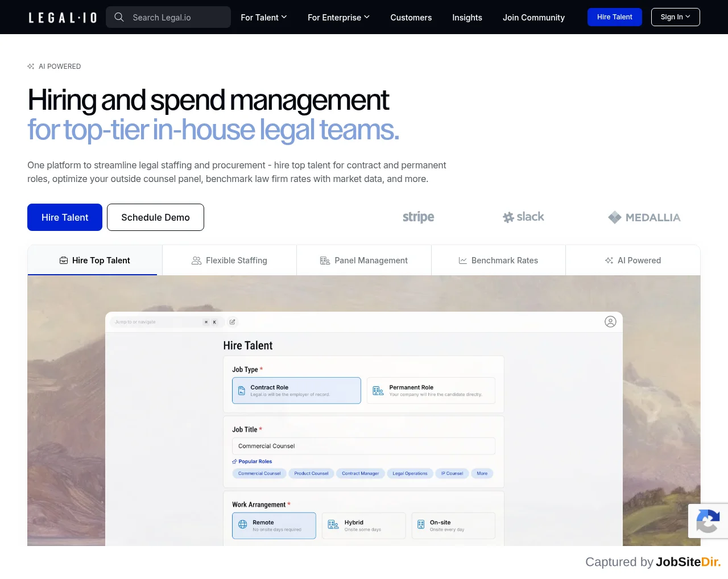Select the Permanent Role job type

coord(431,391)
